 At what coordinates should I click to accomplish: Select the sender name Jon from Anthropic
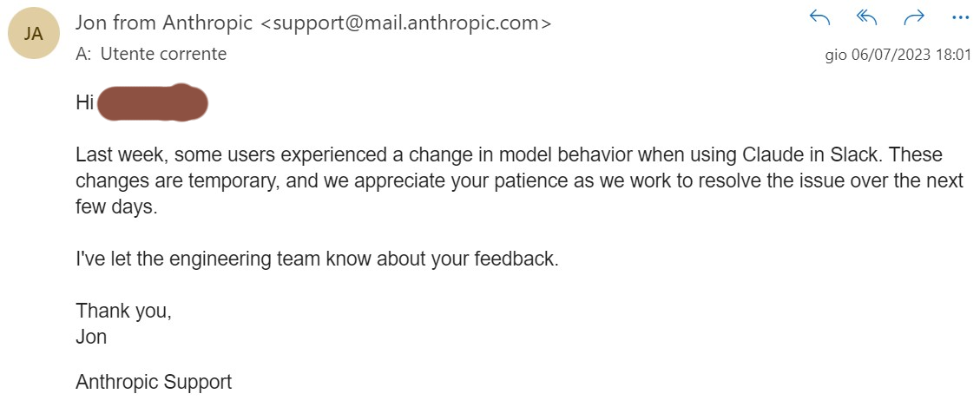(x=164, y=23)
